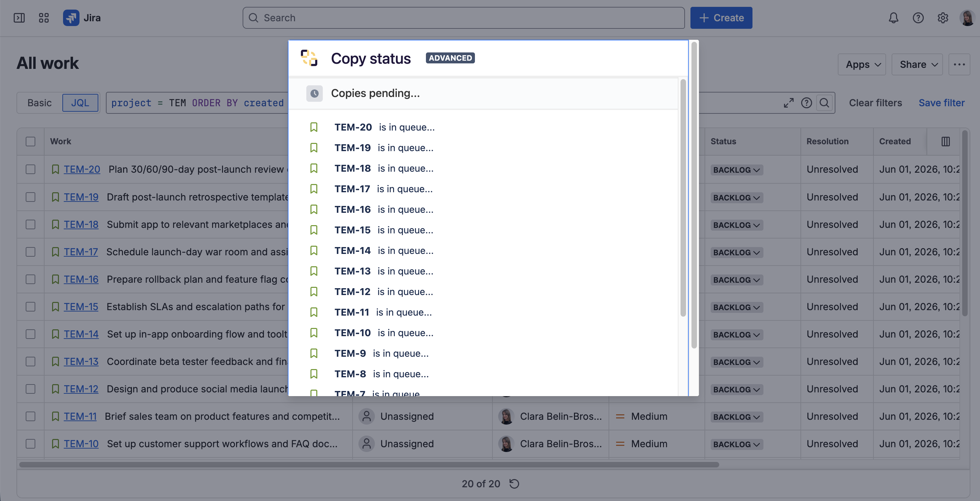Viewport: 980px width, 501px height.
Task: Open the BACKLOG status dropdown for TEM-19
Action: click(x=736, y=197)
